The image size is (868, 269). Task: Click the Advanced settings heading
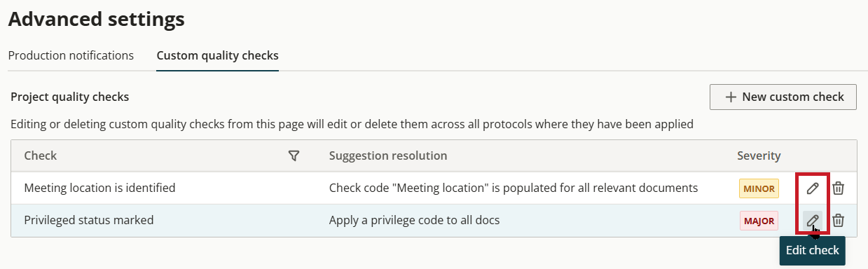97,19
